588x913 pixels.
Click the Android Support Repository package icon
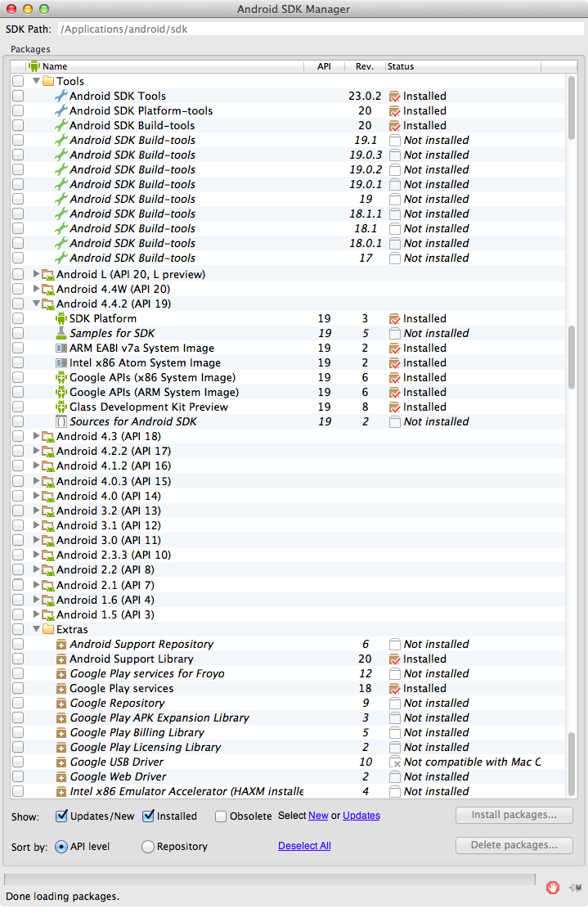(61, 645)
